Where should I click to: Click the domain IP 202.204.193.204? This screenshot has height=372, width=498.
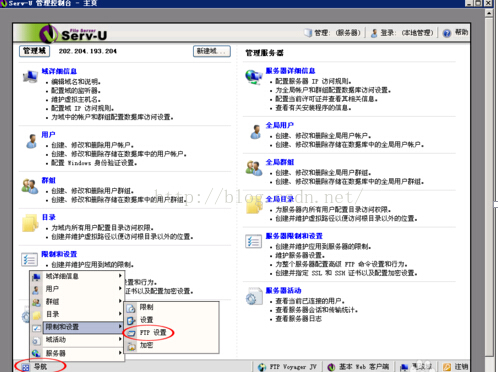(88, 51)
